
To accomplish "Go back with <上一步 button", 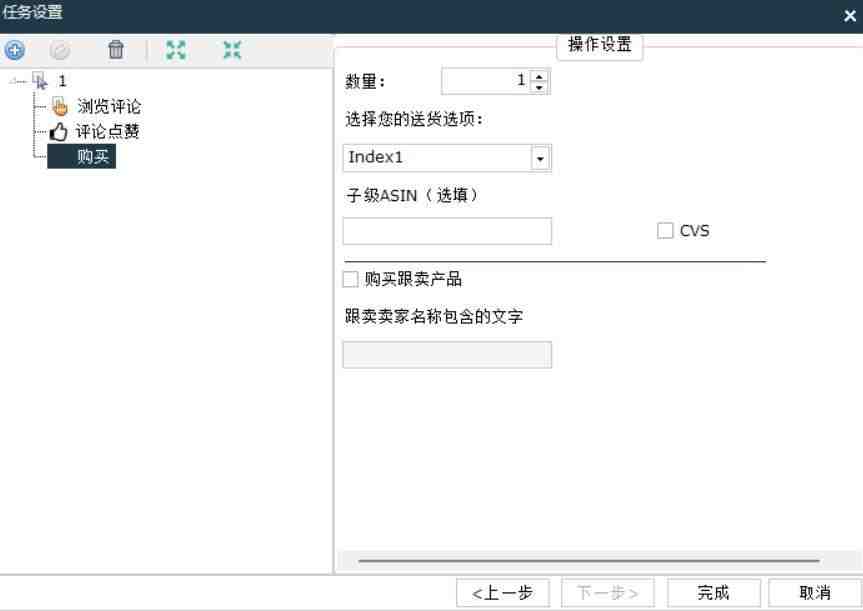I will (x=502, y=593).
